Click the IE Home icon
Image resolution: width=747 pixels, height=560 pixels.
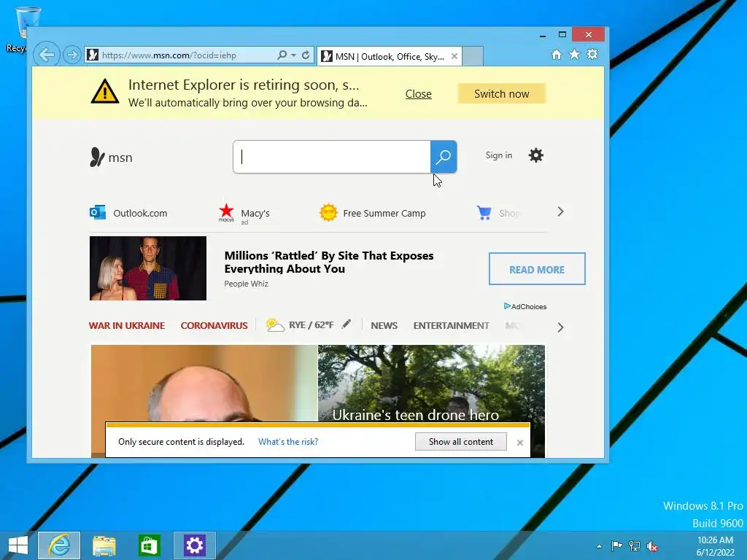557,54
